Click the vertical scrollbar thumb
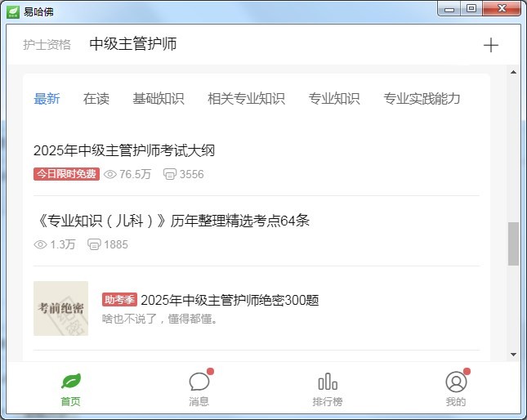 (x=513, y=244)
